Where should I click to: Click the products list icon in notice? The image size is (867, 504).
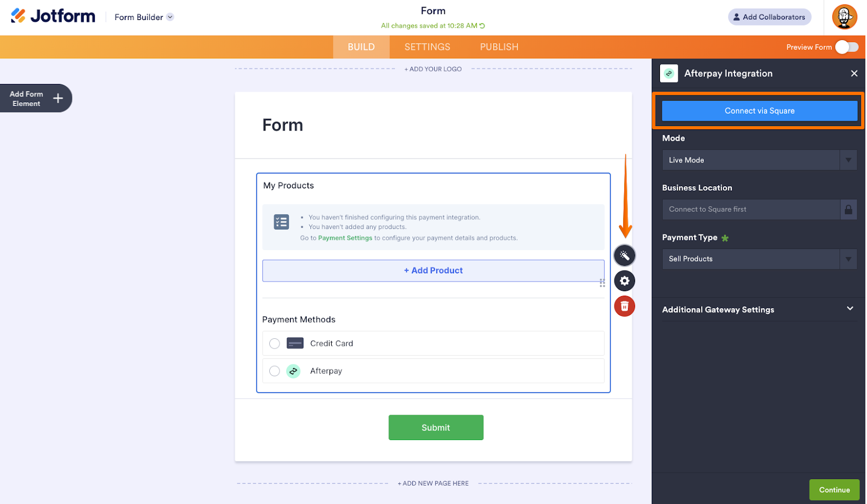pos(282,222)
